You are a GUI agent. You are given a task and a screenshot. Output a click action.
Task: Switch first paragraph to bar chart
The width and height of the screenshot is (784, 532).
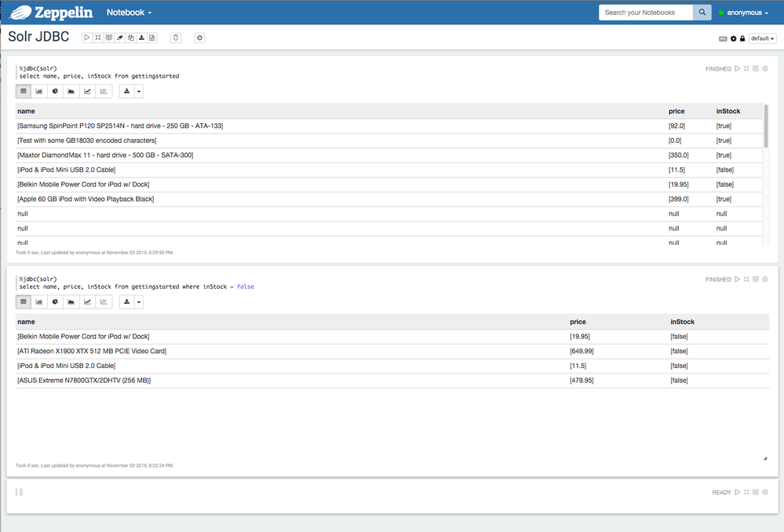(39, 91)
